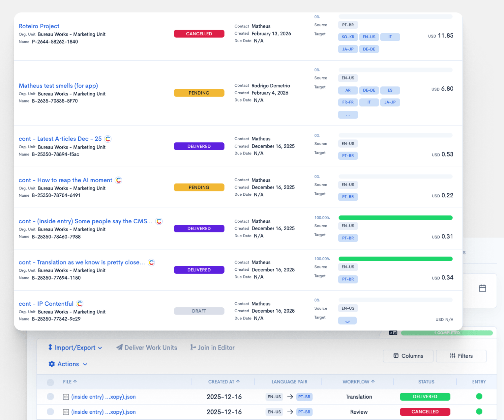Click JSON file icon in Review row
This screenshot has height=420, width=504.
(x=66, y=412)
